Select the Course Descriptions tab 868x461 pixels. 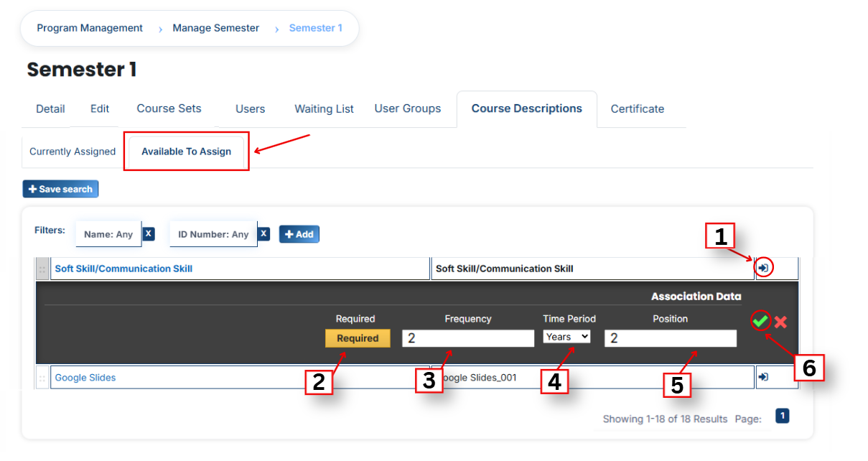(x=527, y=109)
